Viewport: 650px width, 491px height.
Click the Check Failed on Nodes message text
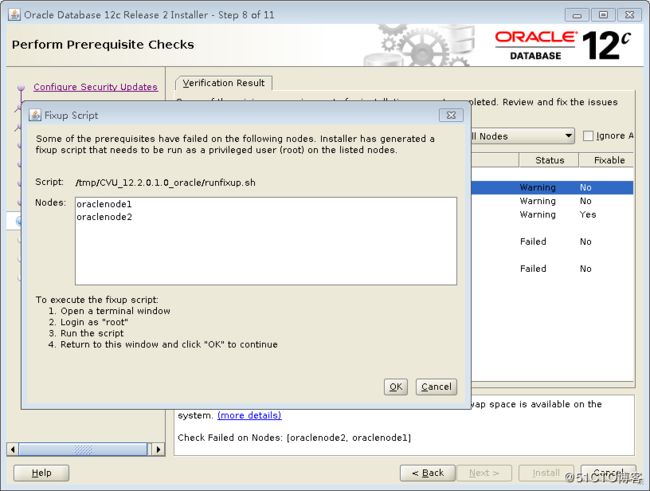point(294,438)
